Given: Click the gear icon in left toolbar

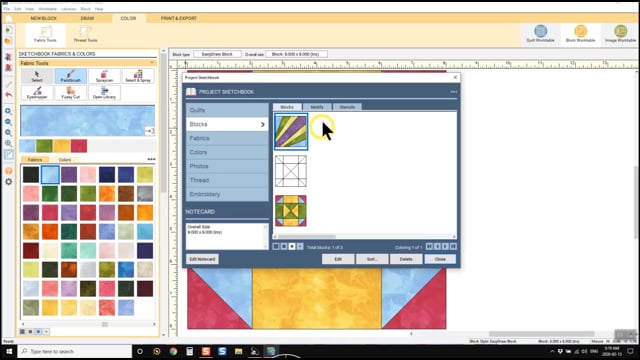Looking at the screenshot, I should pyautogui.click(x=9, y=182).
